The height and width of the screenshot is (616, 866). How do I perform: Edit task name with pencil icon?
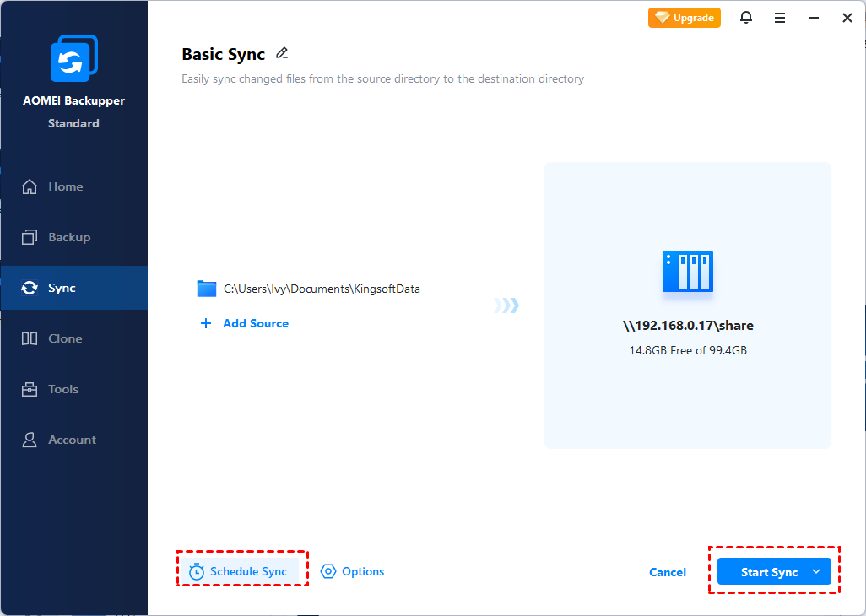282,53
